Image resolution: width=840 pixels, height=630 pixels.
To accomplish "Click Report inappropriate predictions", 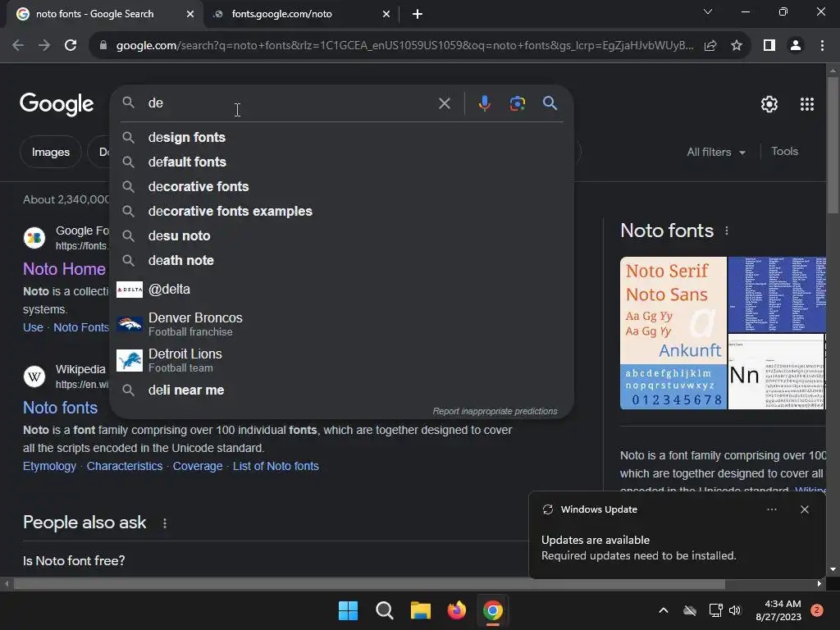I will 495,412.
